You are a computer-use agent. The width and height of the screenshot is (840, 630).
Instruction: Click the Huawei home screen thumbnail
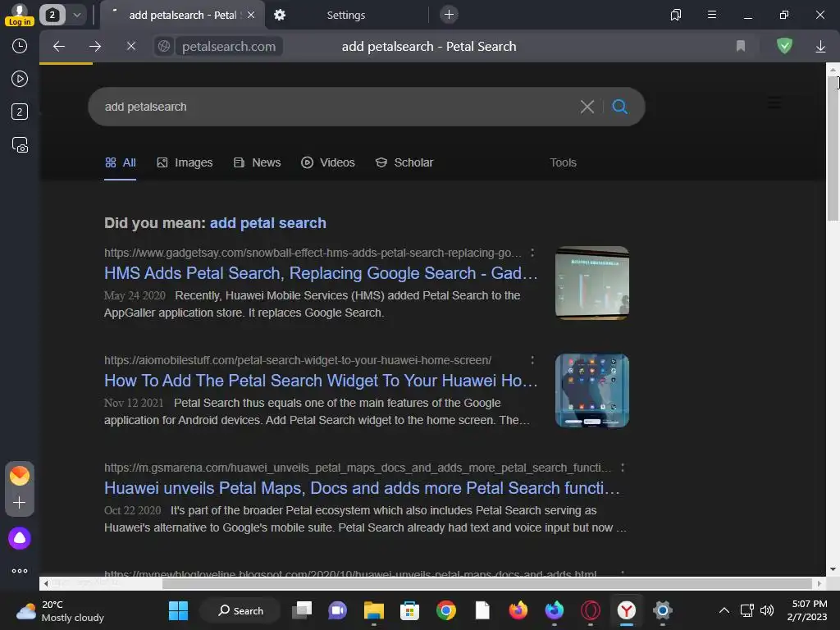[x=592, y=390]
